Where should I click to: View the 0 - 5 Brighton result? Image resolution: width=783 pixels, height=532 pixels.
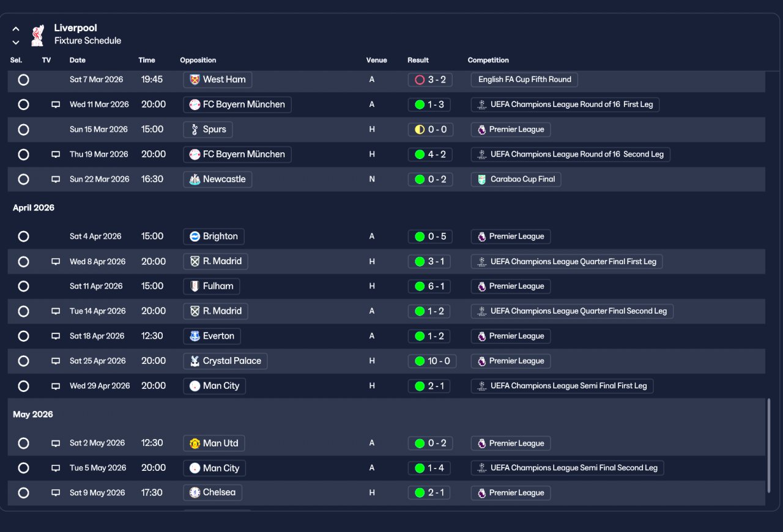pos(430,236)
